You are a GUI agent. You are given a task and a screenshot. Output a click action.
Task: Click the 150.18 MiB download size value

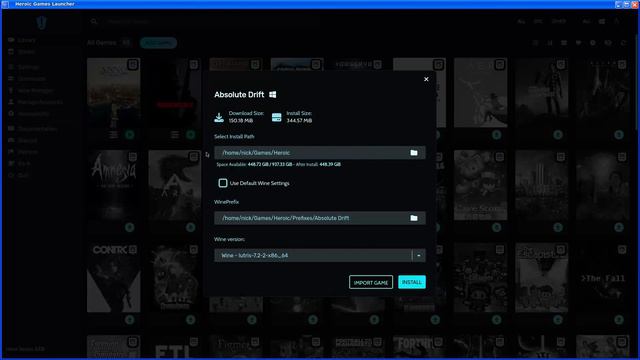click(241, 121)
